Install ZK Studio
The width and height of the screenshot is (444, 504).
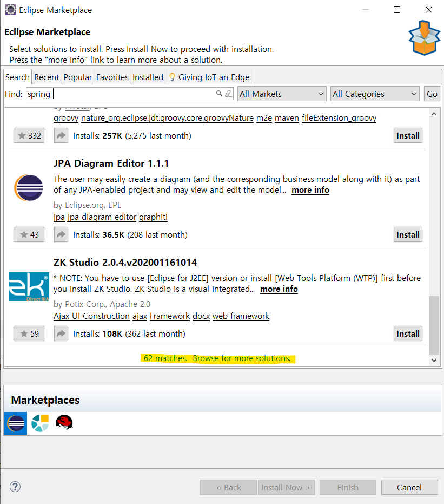pyautogui.click(x=408, y=333)
